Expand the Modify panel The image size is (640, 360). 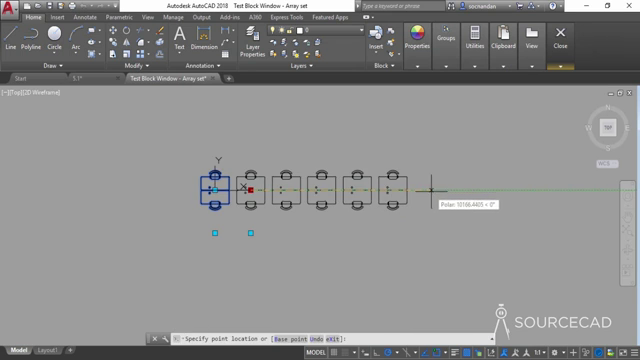coord(137,66)
